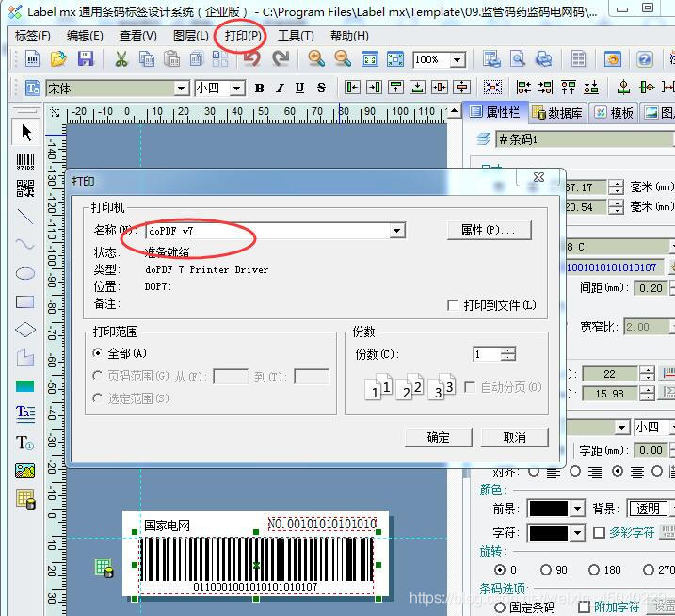Expand the character color dropdown arrow

click(577, 533)
